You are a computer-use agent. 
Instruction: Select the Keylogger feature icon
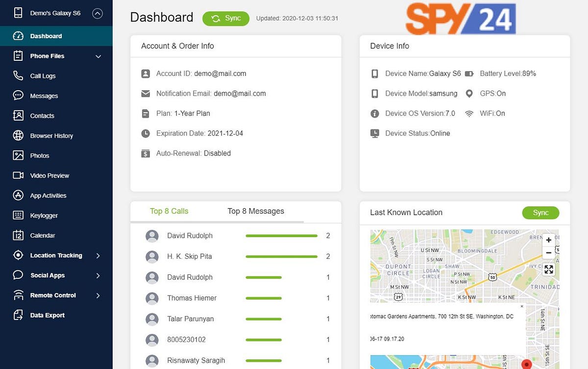tap(18, 215)
